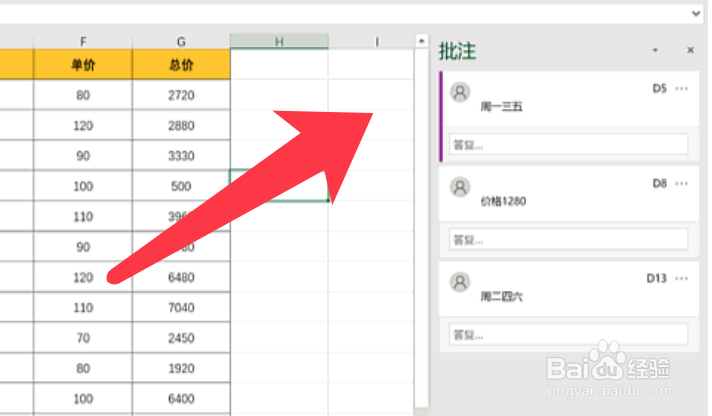Click the user avatar on D13 comment
Viewport: 712px width, 416px height.
[460, 282]
